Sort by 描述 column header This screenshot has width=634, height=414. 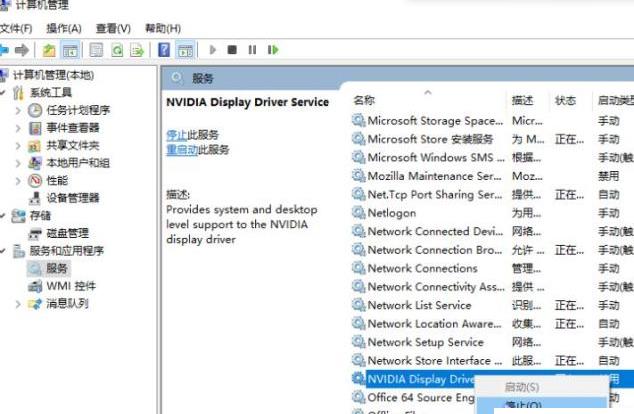(x=522, y=100)
